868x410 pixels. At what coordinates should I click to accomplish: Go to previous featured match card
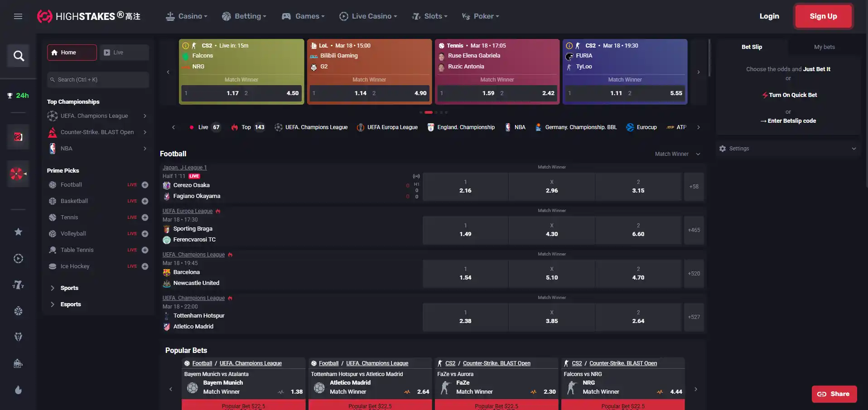pyautogui.click(x=168, y=72)
